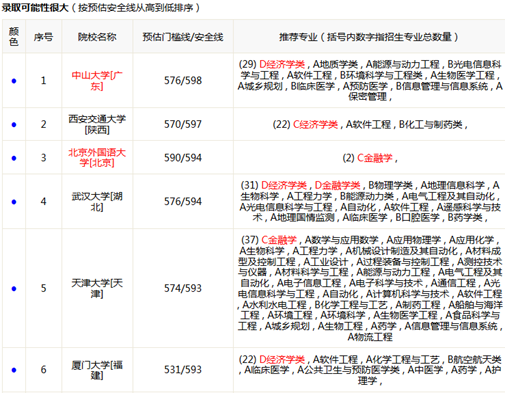505x393 pixels.
Task: Click sequence number 4 cell
Action: click(x=43, y=201)
